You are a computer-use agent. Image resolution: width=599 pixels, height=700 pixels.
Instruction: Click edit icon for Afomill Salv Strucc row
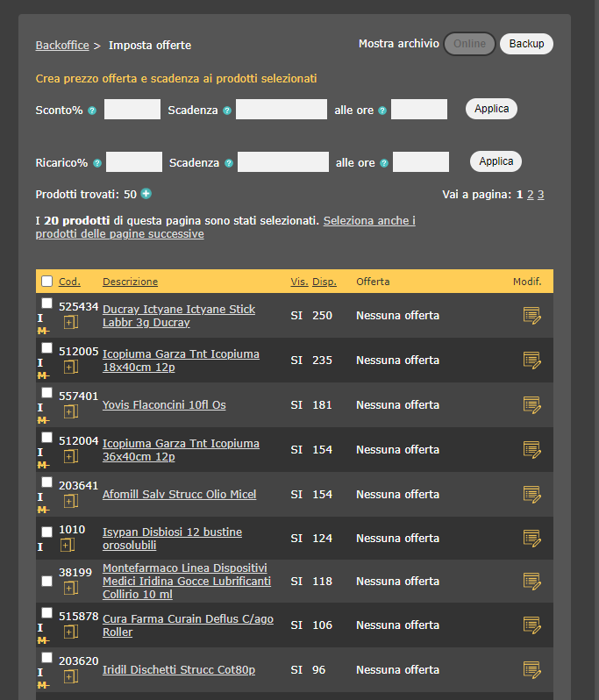(531, 494)
